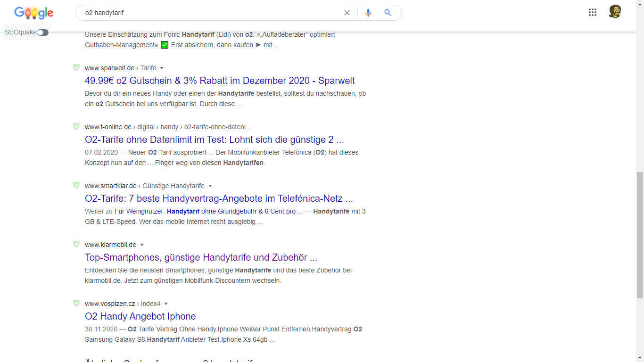
Task: Click the www.klarmobil.de URL text
Action: [x=110, y=245]
